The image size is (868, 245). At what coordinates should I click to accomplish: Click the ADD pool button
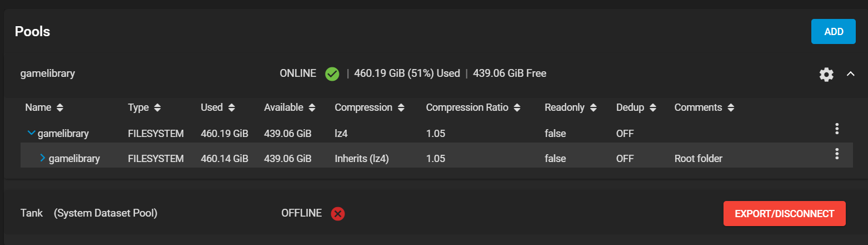coord(834,32)
